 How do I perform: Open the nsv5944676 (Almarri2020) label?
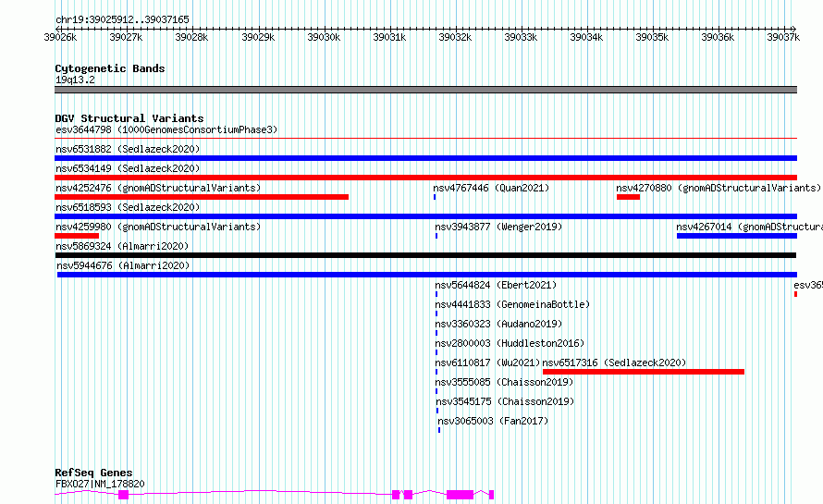(x=123, y=265)
